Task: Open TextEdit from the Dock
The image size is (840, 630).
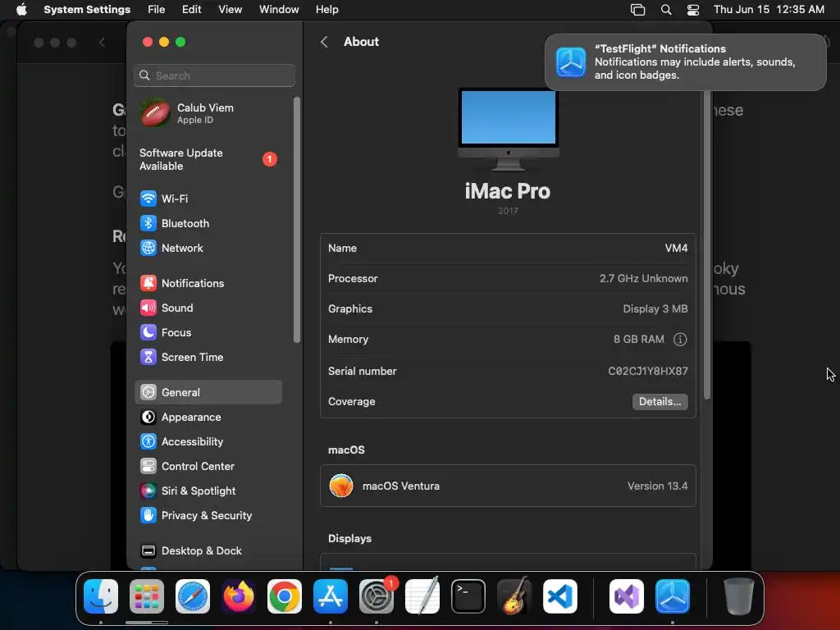Action: click(422, 596)
